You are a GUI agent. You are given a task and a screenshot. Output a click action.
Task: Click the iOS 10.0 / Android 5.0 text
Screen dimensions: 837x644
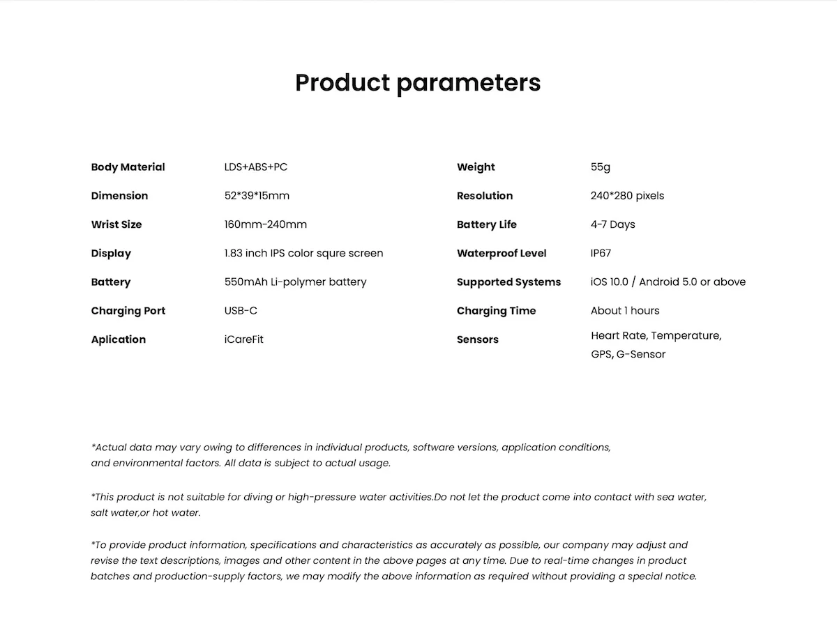click(668, 282)
